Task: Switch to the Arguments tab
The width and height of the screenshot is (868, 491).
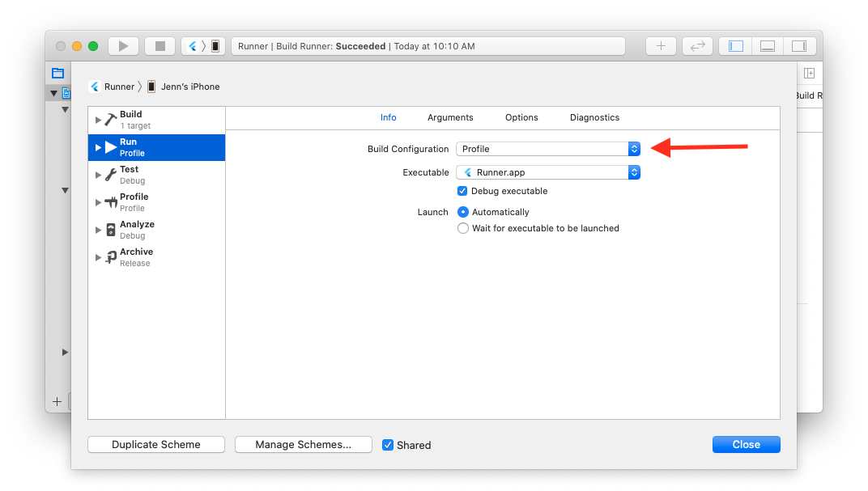Action: [x=450, y=117]
